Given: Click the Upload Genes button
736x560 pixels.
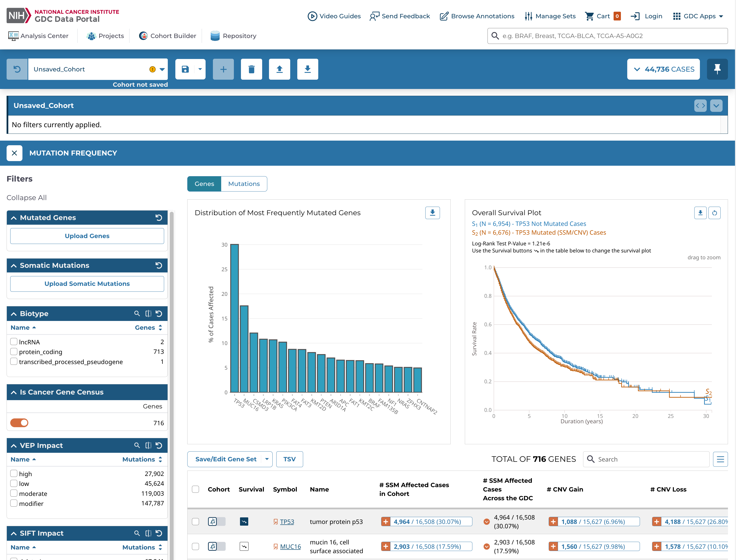Looking at the screenshot, I should click(x=87, y=236).
